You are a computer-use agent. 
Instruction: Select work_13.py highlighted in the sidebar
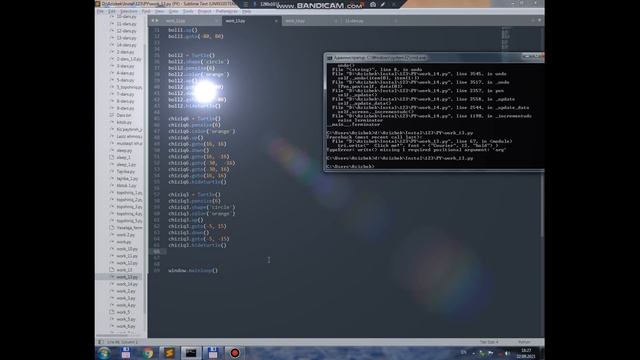[127, 277]
